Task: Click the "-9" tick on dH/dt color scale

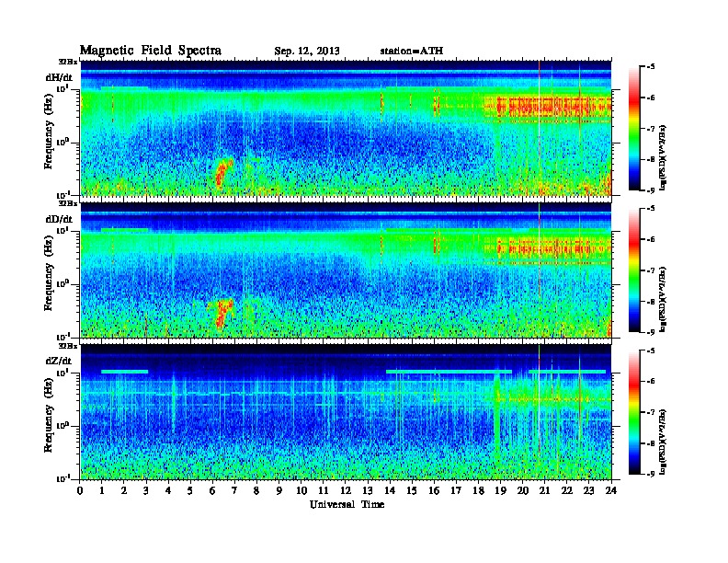Action: tap(650, 190)
